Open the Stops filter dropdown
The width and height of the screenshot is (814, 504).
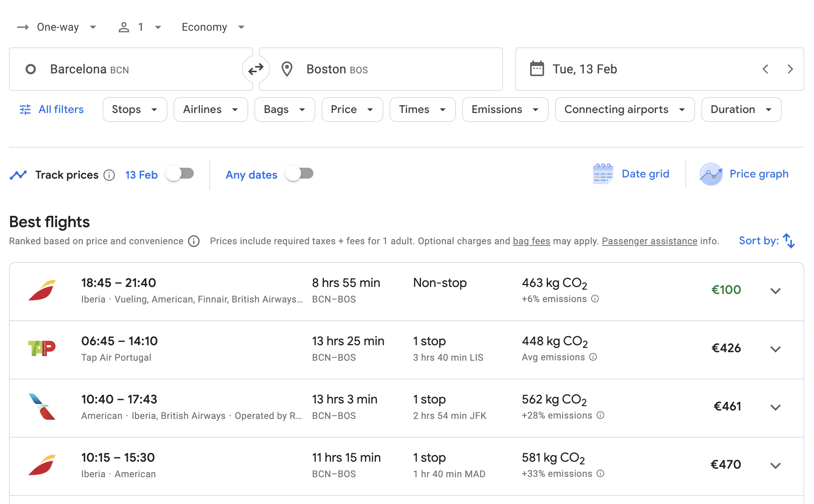pyautogui.click(x=134, y=109)
